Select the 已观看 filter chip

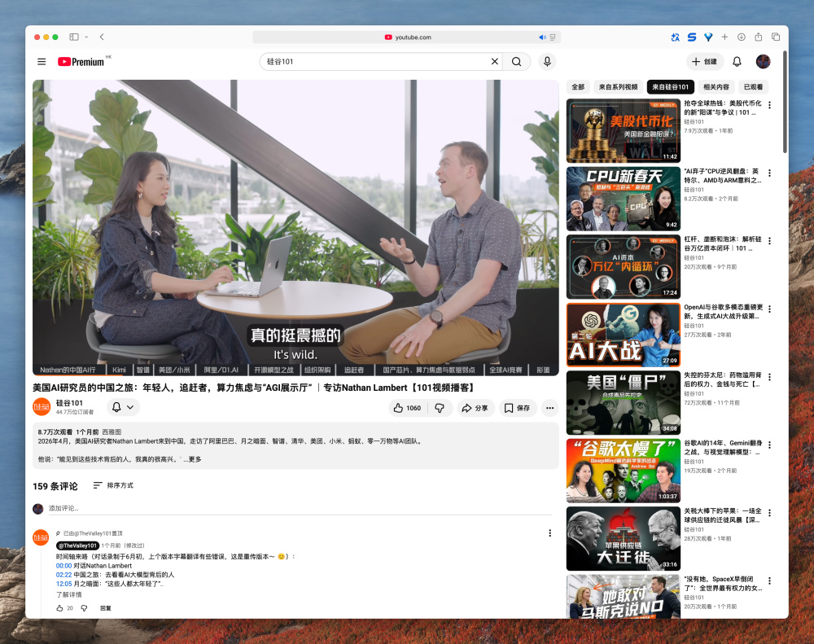coord(753,87)
